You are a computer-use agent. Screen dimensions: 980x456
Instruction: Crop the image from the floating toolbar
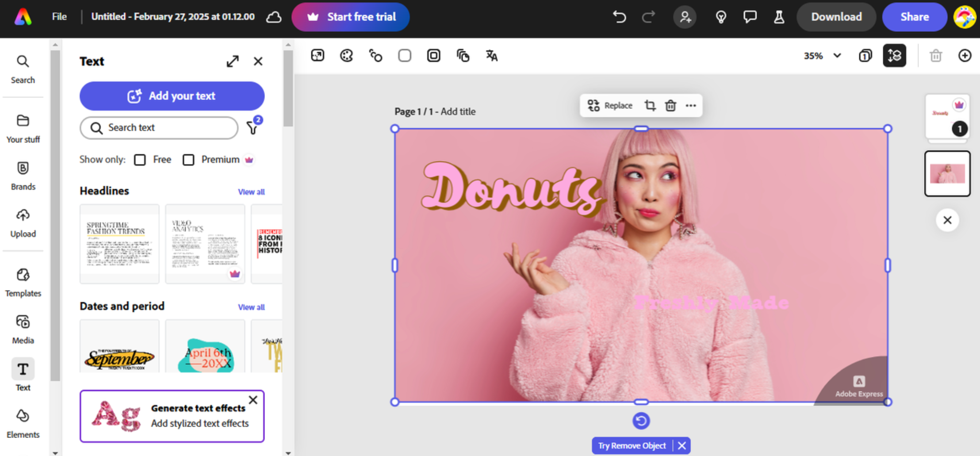click(650, 105)
